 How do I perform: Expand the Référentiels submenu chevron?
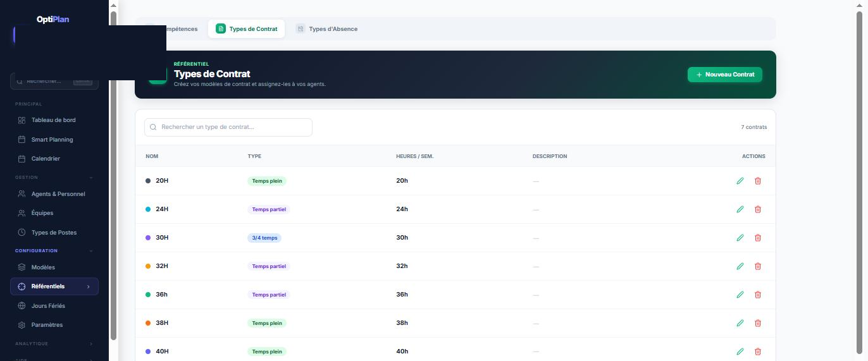click(88, 286)
